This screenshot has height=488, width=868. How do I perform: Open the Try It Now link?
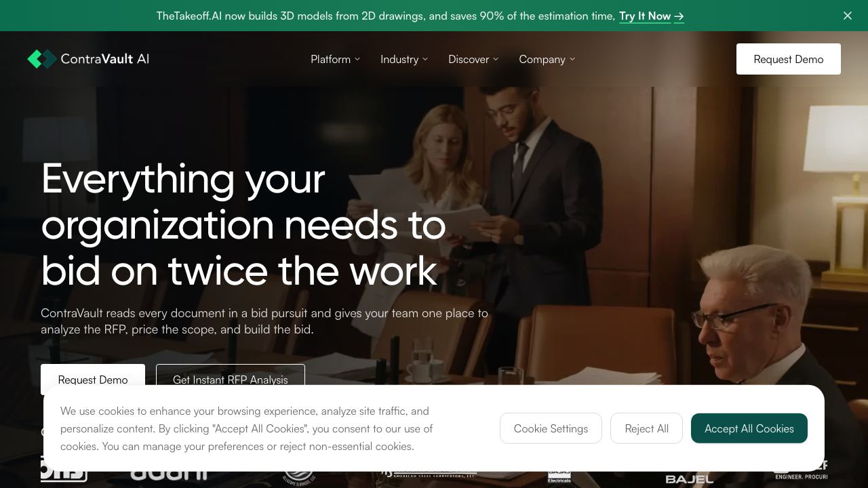pos(652,16)
